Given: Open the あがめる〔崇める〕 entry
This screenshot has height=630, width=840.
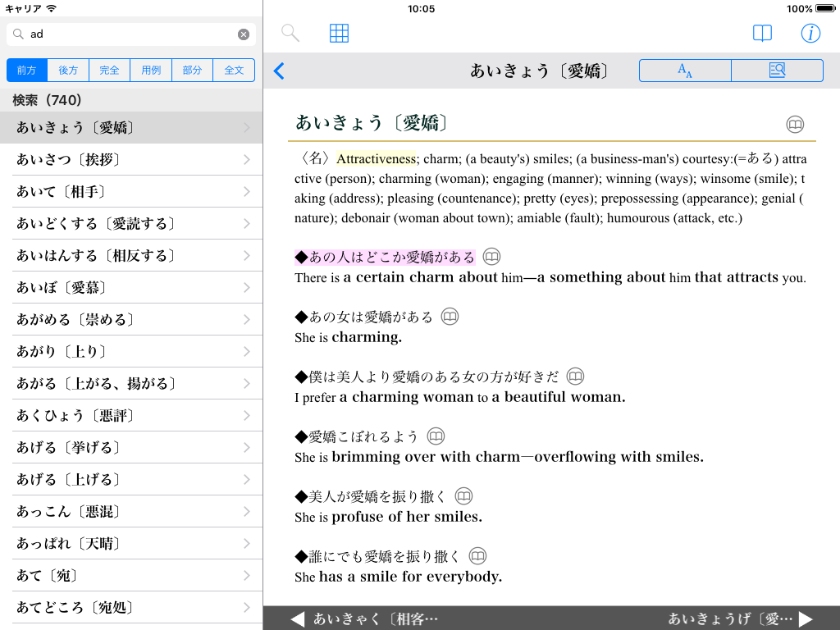Looking at the screenshot, I should pos(131,320).
